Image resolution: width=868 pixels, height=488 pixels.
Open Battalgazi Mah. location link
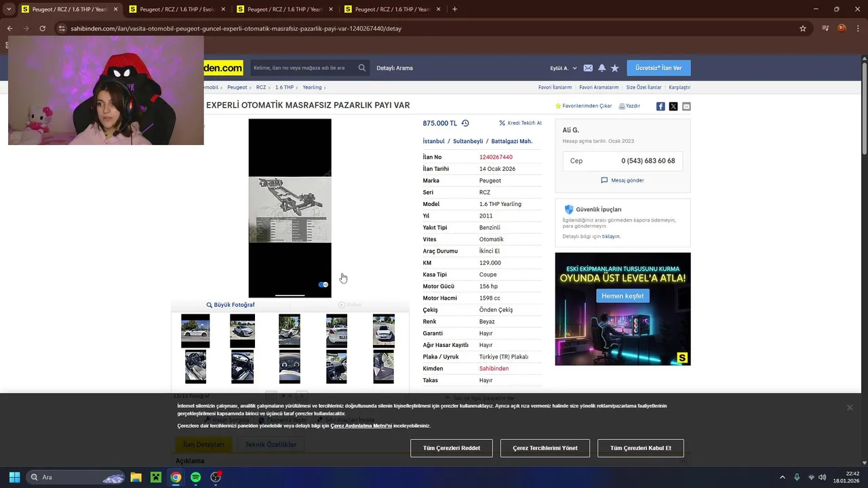[x=512, y=141]
